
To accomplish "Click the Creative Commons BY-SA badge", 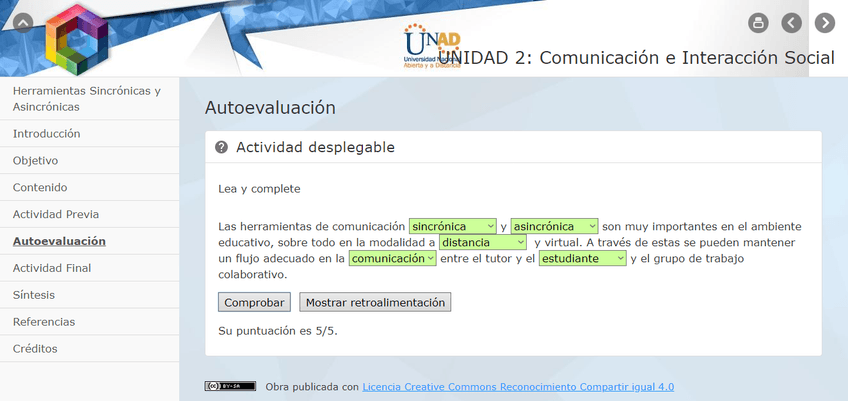I will [x=230, y=386].
